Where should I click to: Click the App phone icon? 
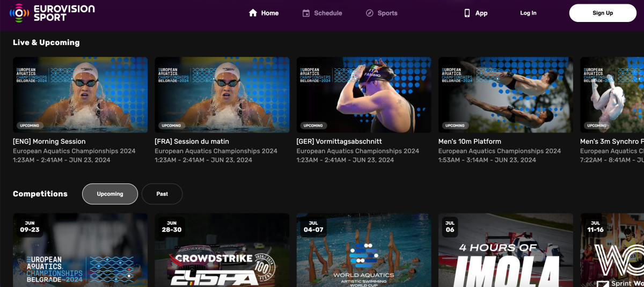(x=467, y=13)
